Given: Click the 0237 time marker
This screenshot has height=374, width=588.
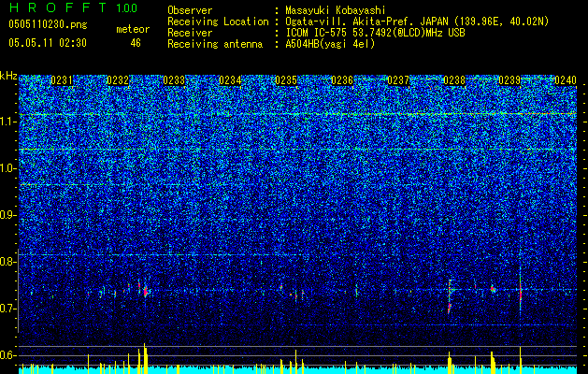Looking at the screenshot, I should [398, 80].
